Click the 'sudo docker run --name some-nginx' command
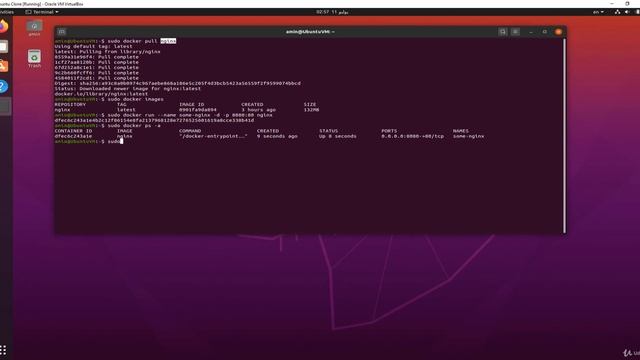 [190, 115]
